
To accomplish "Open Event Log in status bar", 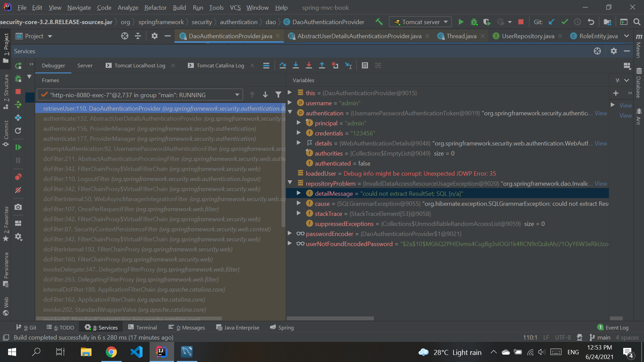I will (613, 327).
